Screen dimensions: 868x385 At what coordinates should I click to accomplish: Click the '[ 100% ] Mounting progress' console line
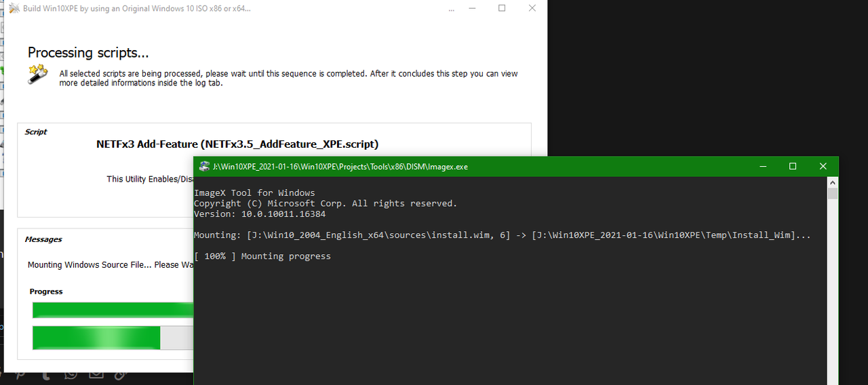click(x=262, y=256)
